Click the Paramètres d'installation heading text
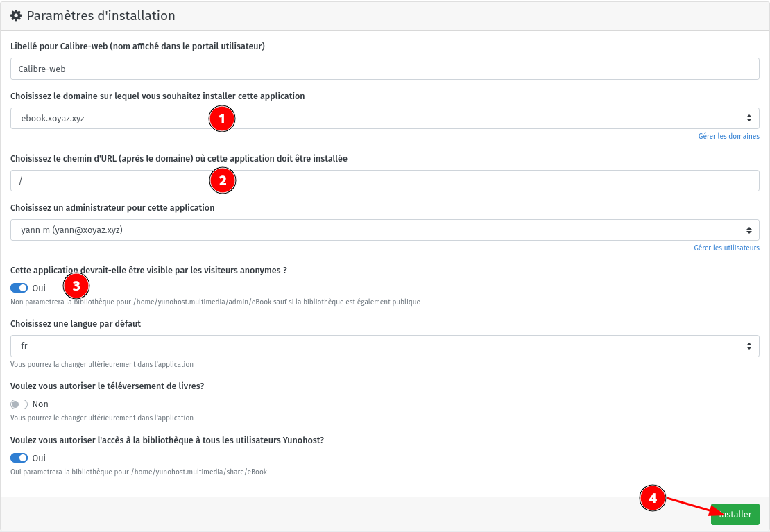This screenshot has width=770, height=532. coord(101,15)
